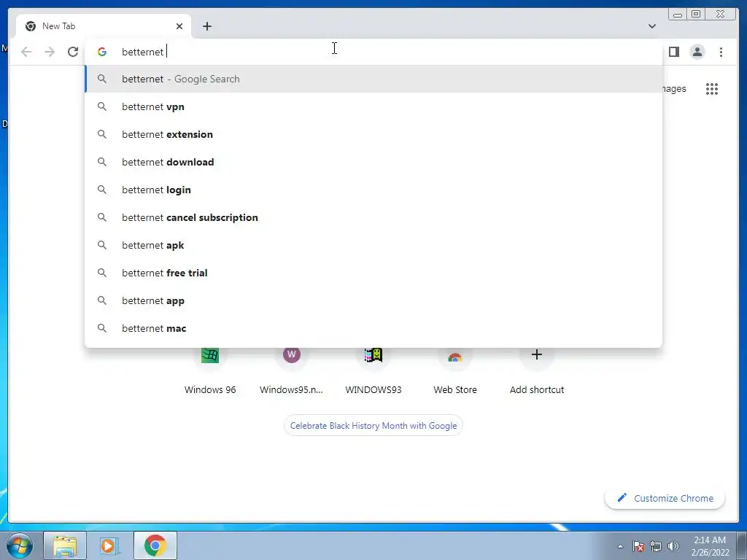Click the network tray icon
This screenshot has width=747, height=560.
(x=656, y=546)
